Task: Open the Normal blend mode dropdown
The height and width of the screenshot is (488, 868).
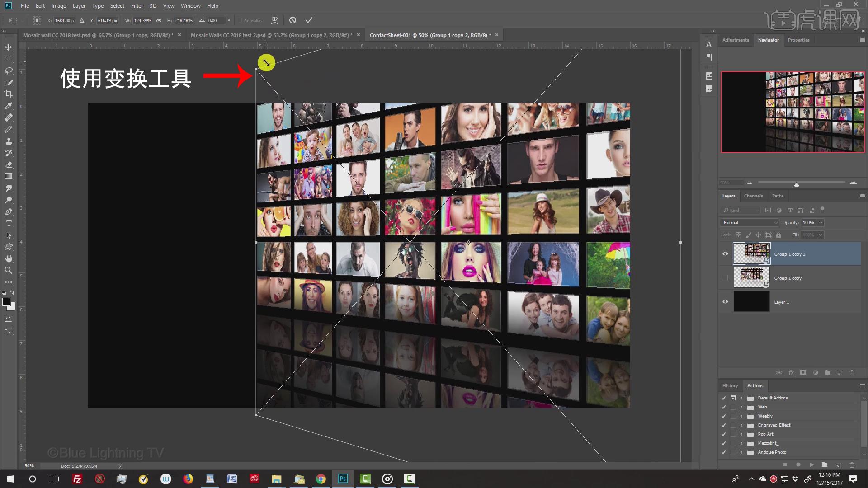Action: click(749, 223)
